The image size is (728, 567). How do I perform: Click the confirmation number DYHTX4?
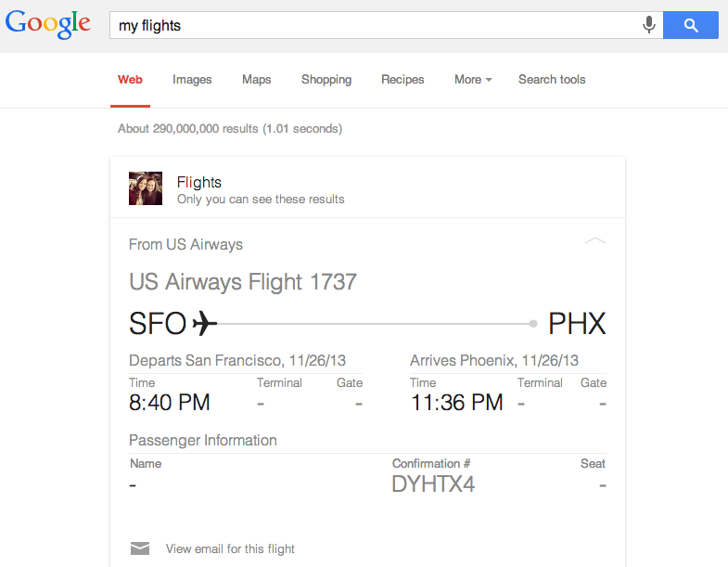(x=433, y=483)
